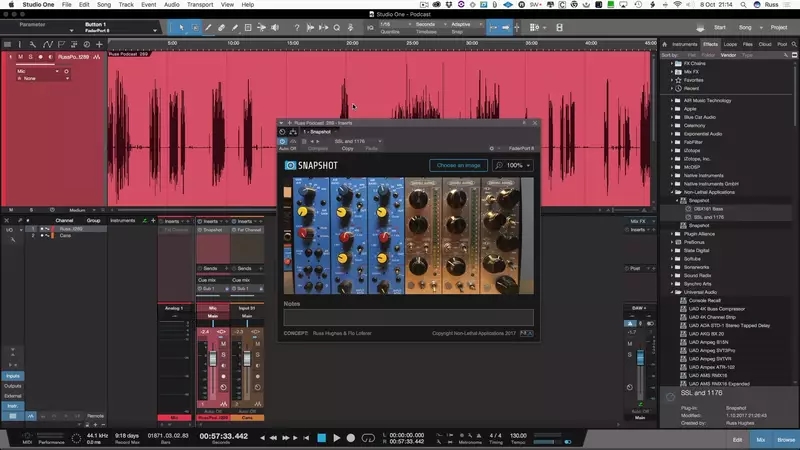
Task: Switch to the Pool browser tab
Action: 782,44
